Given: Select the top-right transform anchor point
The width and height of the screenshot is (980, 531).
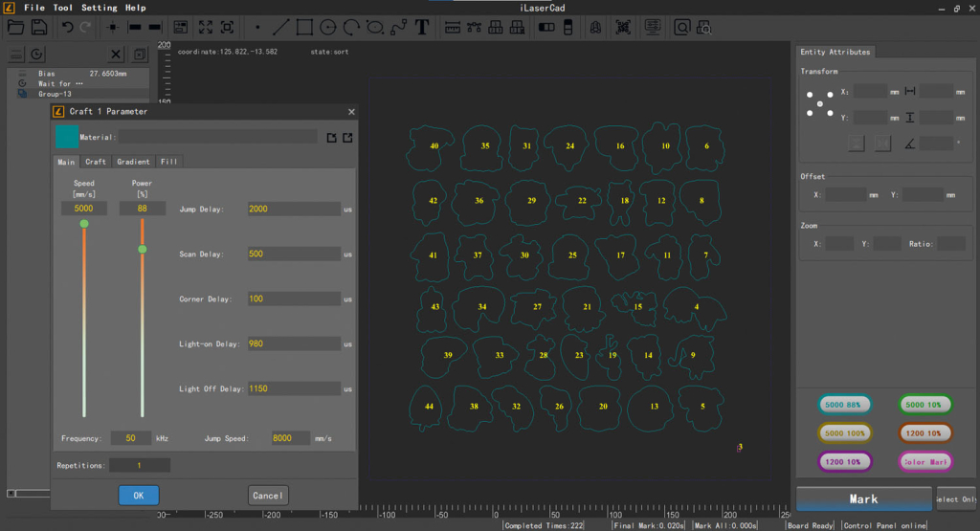Looking at the screenshot, I should pyautogui.click(x=830, y=95).
